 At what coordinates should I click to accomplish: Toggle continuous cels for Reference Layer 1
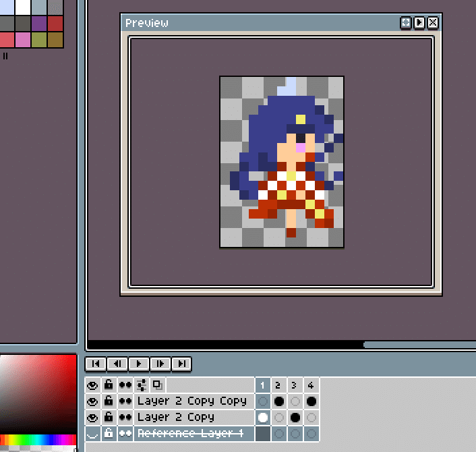point(125,434)
